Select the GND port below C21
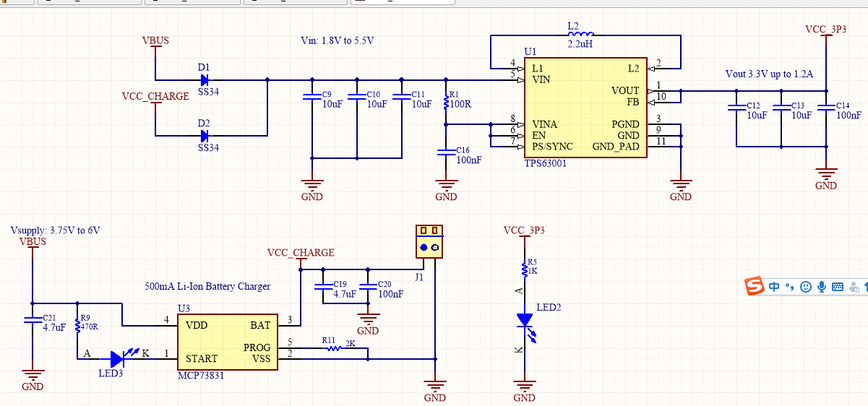868x406 pixels. coord(32,381)
